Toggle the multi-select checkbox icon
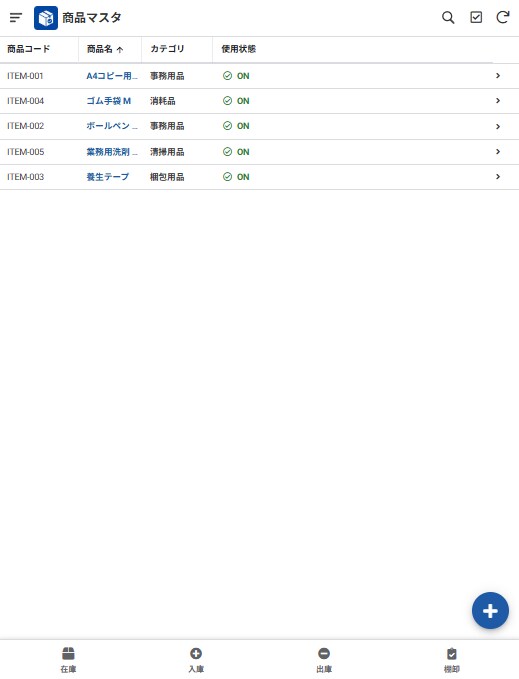 pyautogui.click(x=476, y=17)
